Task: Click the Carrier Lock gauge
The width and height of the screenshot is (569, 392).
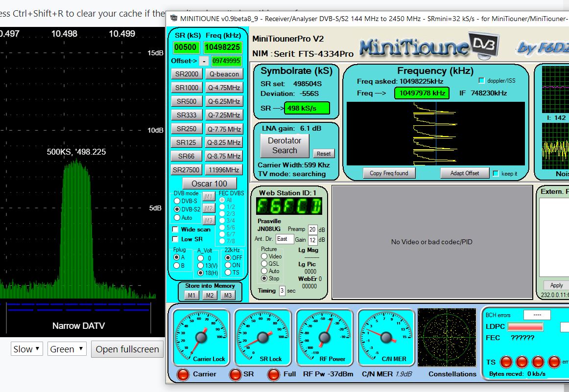Action: point(201,337)
